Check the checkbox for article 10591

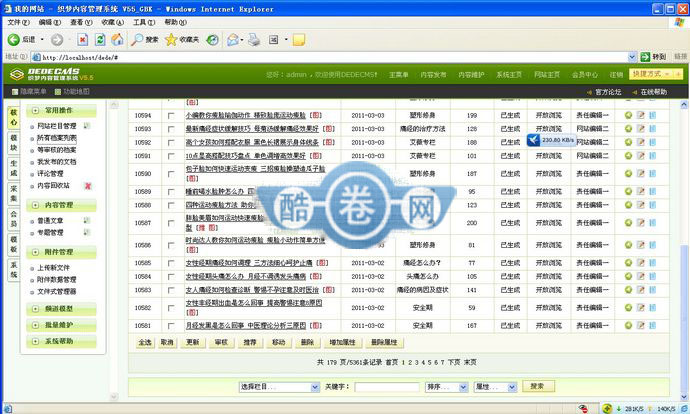click(x=171, y=156)
